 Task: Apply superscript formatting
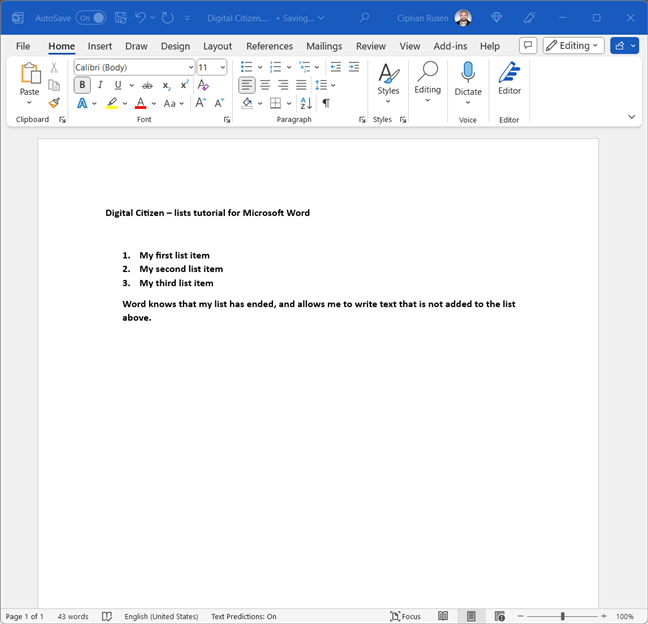click(x=184, y=85)
